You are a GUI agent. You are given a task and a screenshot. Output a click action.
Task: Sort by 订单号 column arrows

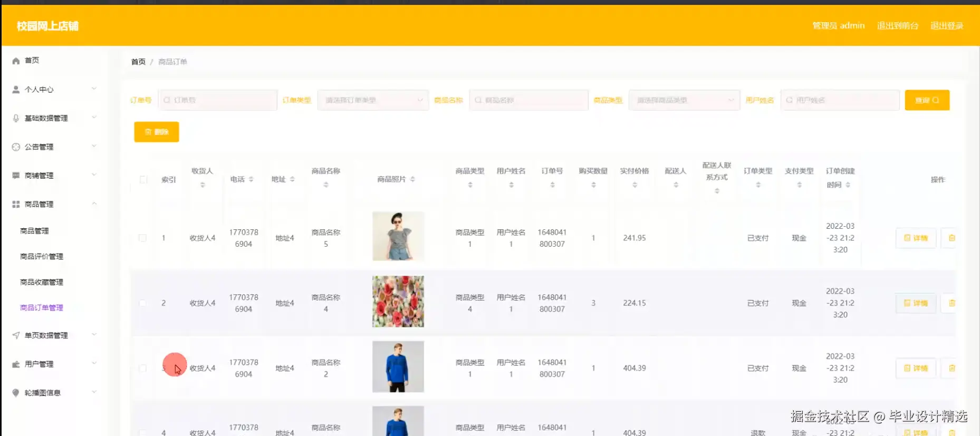pos(552,185)
